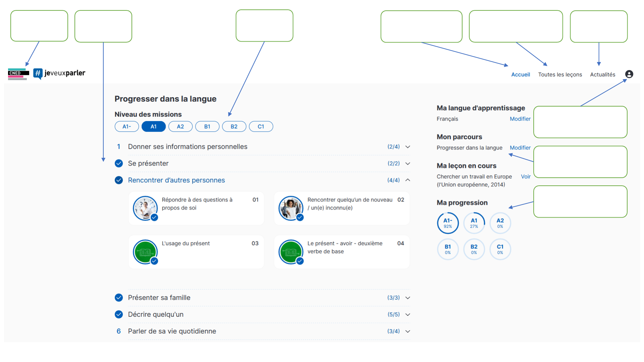Screen dimensions: 644x362
Task: Select the B2 level pill
Action: coord(234,126)
